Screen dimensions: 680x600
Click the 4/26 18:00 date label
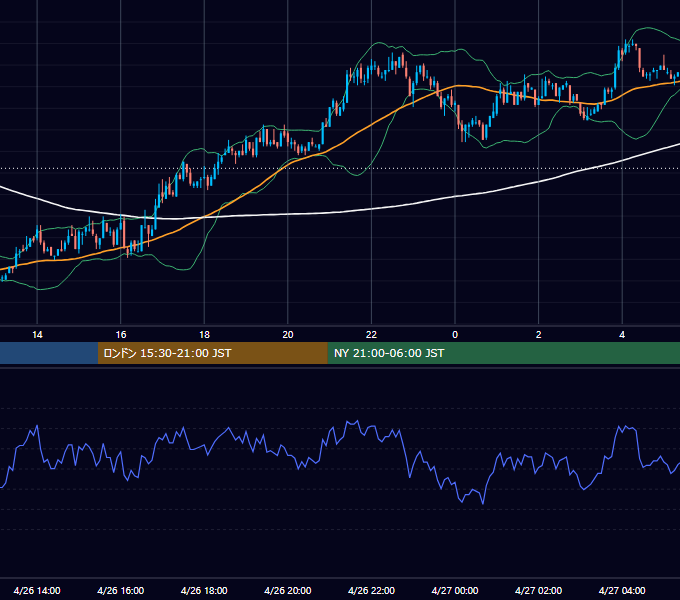(x=204, y=590)
